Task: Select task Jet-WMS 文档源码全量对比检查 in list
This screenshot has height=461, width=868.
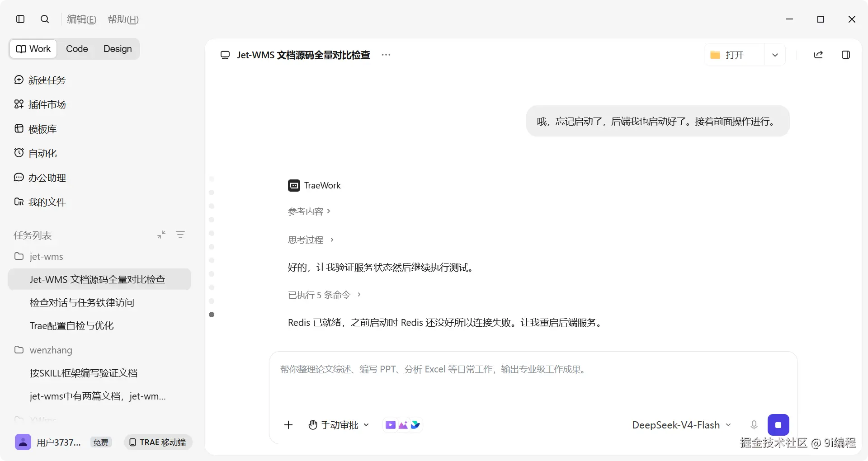Action: point(99,279)
